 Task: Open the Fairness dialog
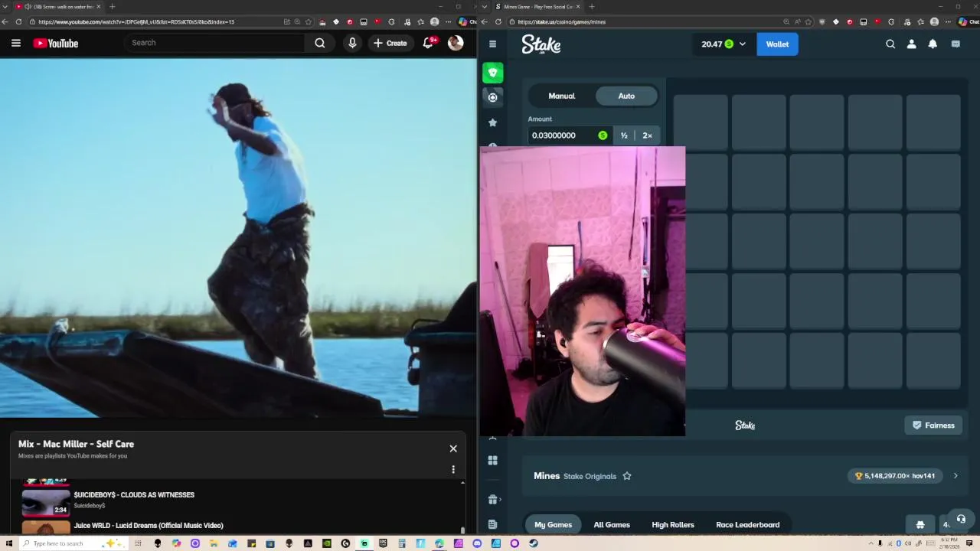coord(933,425)
